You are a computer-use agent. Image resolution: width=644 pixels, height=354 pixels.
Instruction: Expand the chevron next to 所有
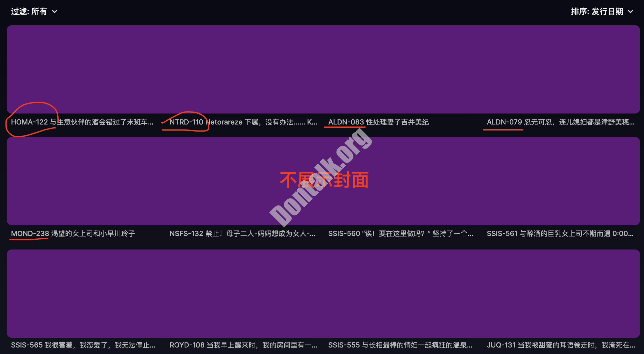(x=55, y=12)
